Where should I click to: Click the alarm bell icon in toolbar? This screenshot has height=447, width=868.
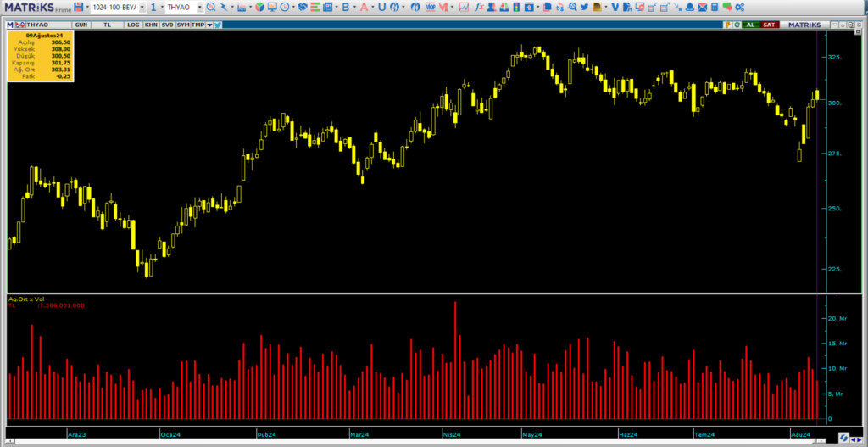coord(690,7)
